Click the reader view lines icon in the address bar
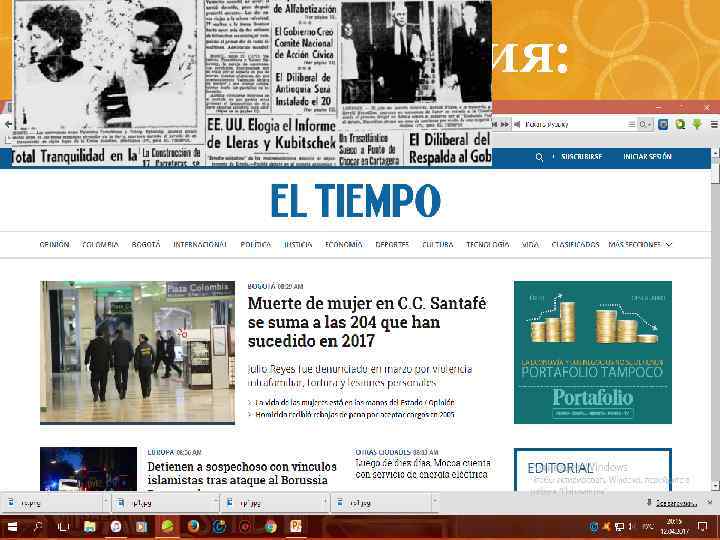 632,124
